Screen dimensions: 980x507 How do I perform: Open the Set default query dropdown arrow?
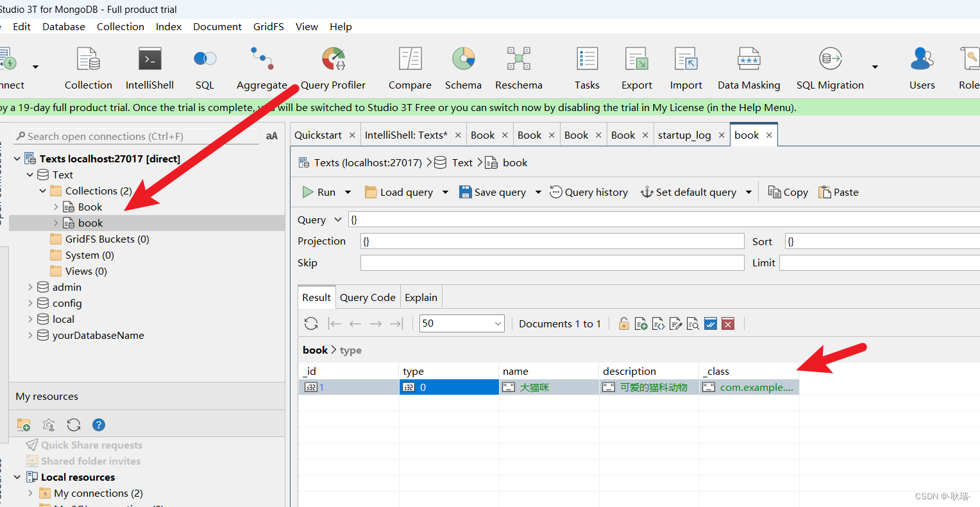[x=748, y=192]
